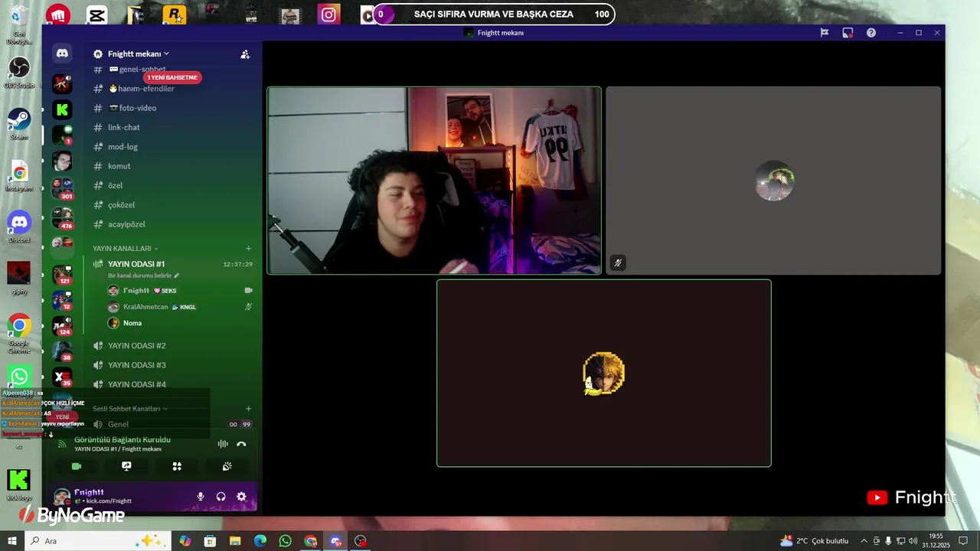Image resolution: width=980 pixels, height=551 pixels.
Task: Open Microsoft Edge from the taskbar
Action: click(260, 541)
